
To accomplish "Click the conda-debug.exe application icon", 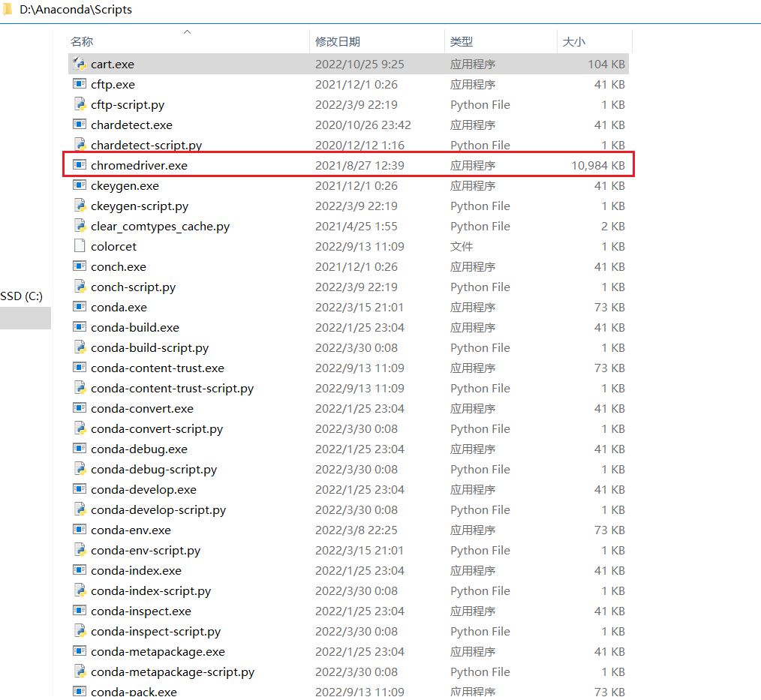I will click(x=79, y=449).
